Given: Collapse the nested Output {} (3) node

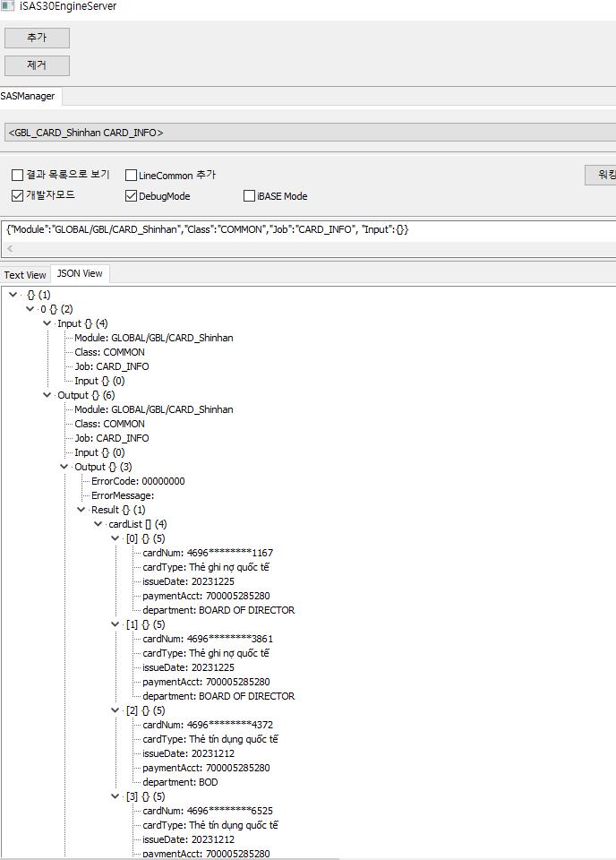Looking at the screenshot, I should (x=64, y=467).
